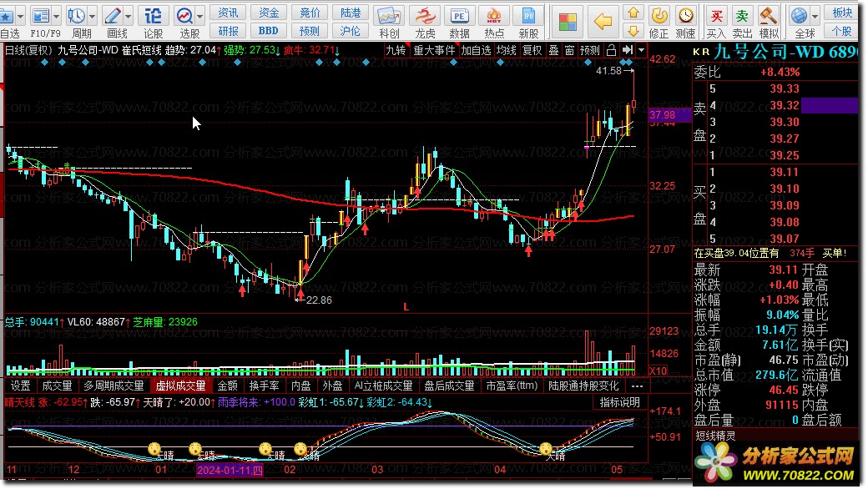Image resolution: width=868 pixels, height=489 pixels.
Task: Toggle 复权 price adjustment
Action: 532,50
